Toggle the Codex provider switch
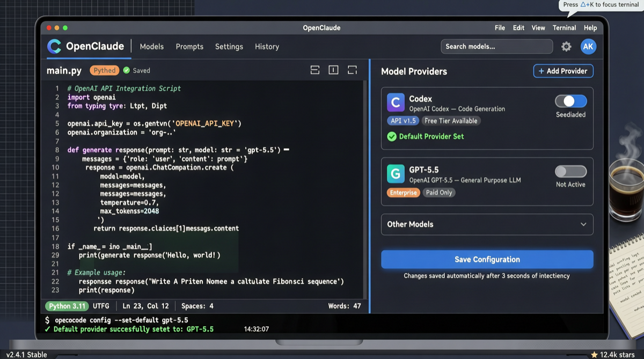The height and width of the screenshot is (359, 644). tap(570, 101)
